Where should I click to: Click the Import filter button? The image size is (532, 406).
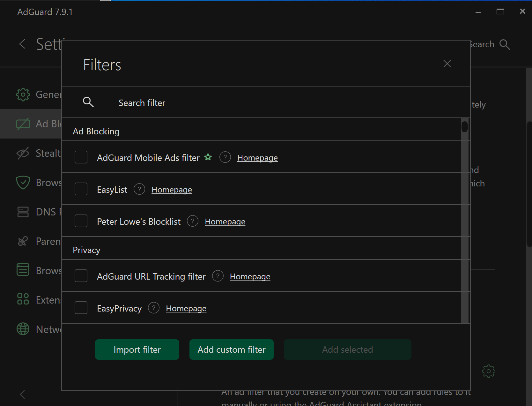pyautogui.click(x=137, y=350)
